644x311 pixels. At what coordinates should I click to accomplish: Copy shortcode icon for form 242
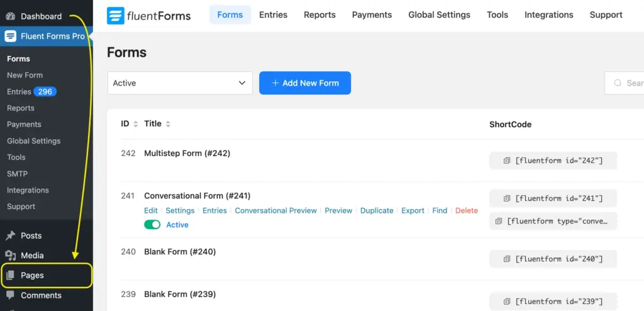[x=507, y=161]
